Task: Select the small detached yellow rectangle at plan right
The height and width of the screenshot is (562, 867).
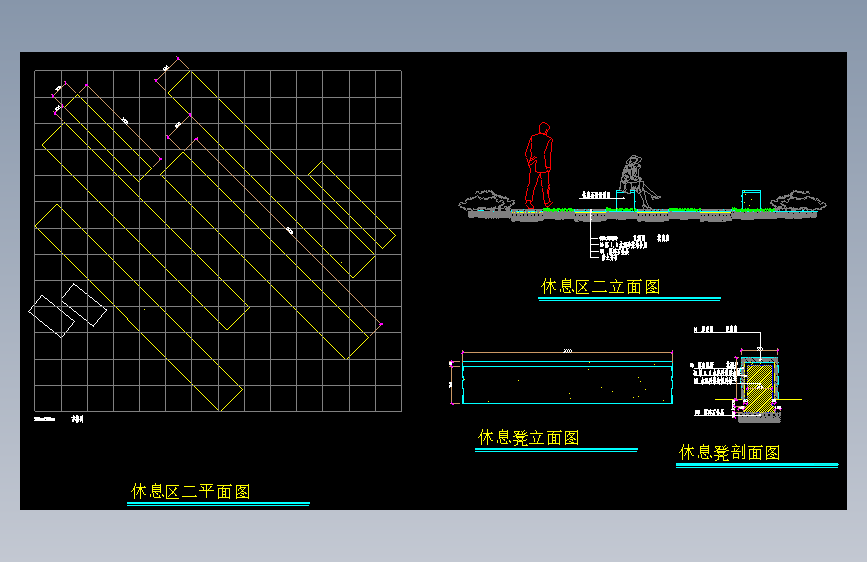Action: tap(352, 205)
